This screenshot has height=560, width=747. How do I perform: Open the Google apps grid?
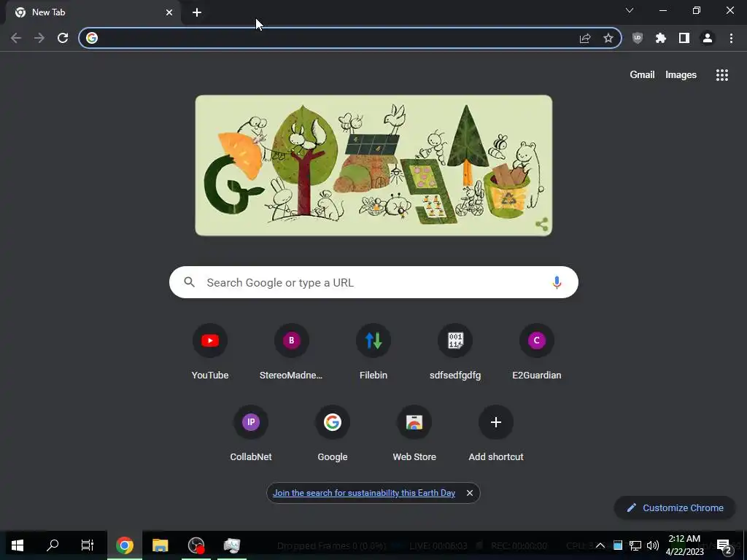point(722,75)
